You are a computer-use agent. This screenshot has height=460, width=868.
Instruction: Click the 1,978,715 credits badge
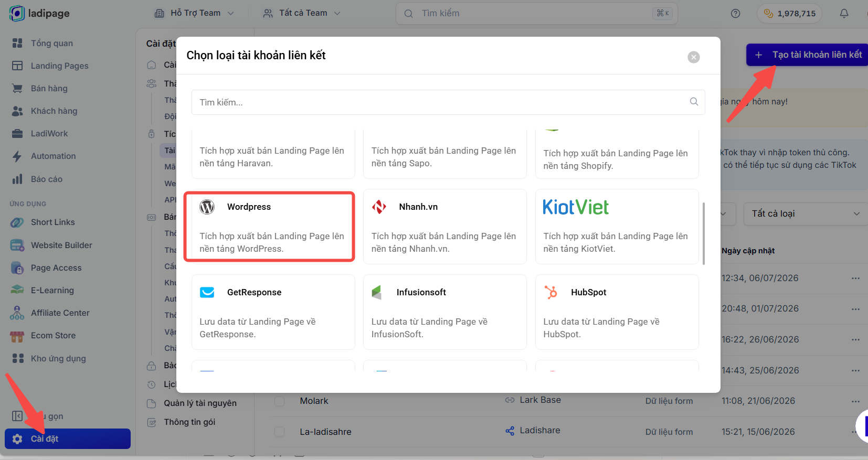[x=789, y=14]
